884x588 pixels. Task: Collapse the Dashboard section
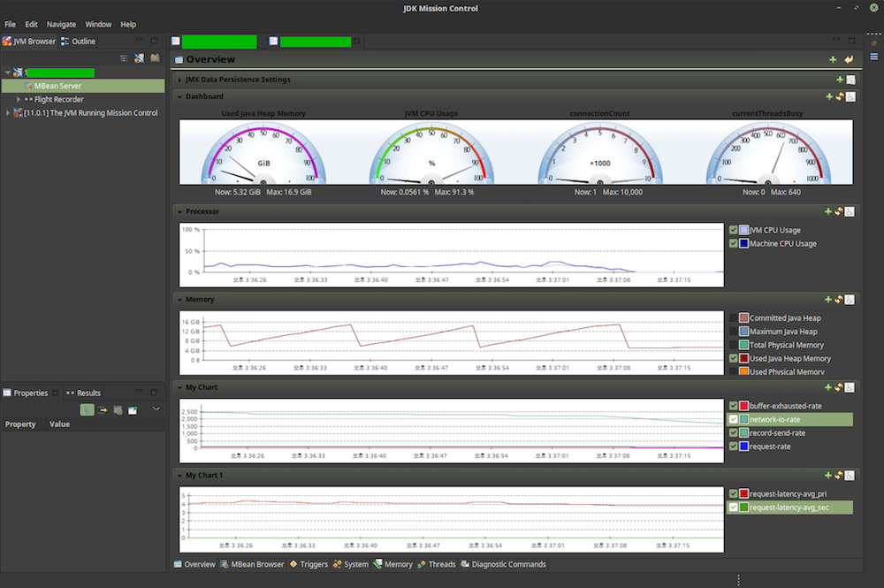pos(179,97)
